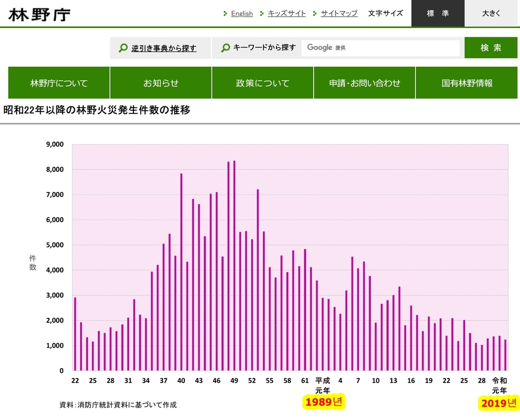Open the 政策について menu
Screen dimensions: 520x420
point(263,83)
